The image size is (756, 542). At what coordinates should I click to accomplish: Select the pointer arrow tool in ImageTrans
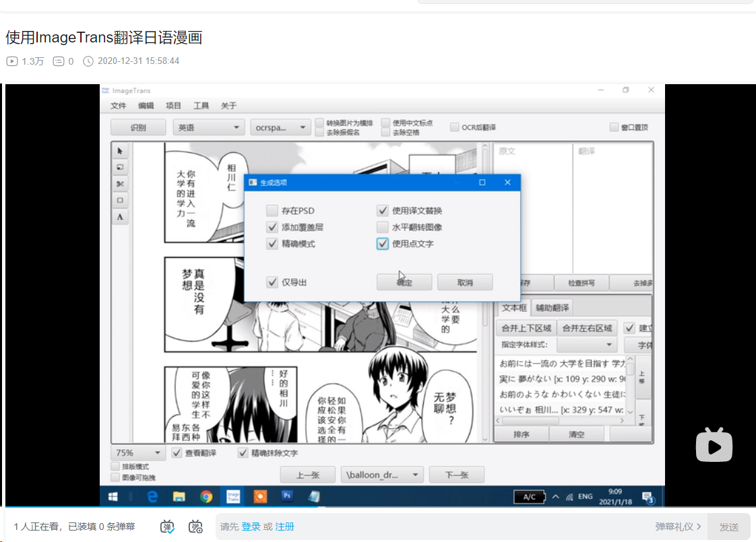point(120,151)
